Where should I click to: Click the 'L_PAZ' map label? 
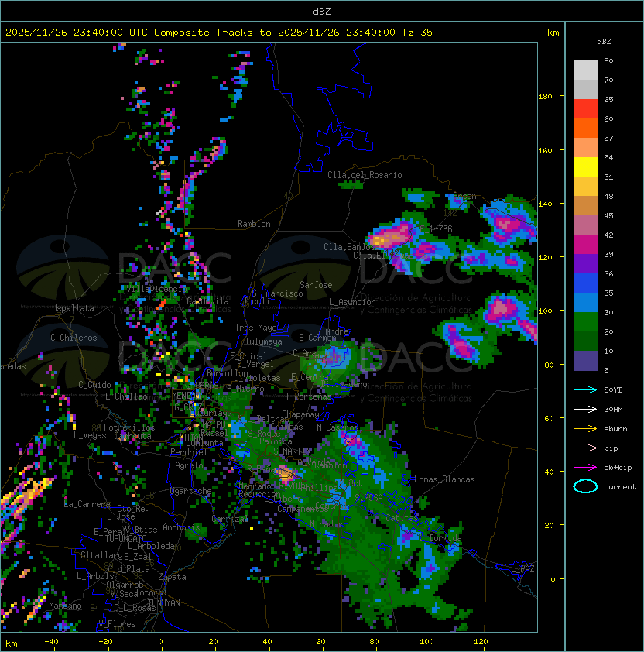pos(522,569)
